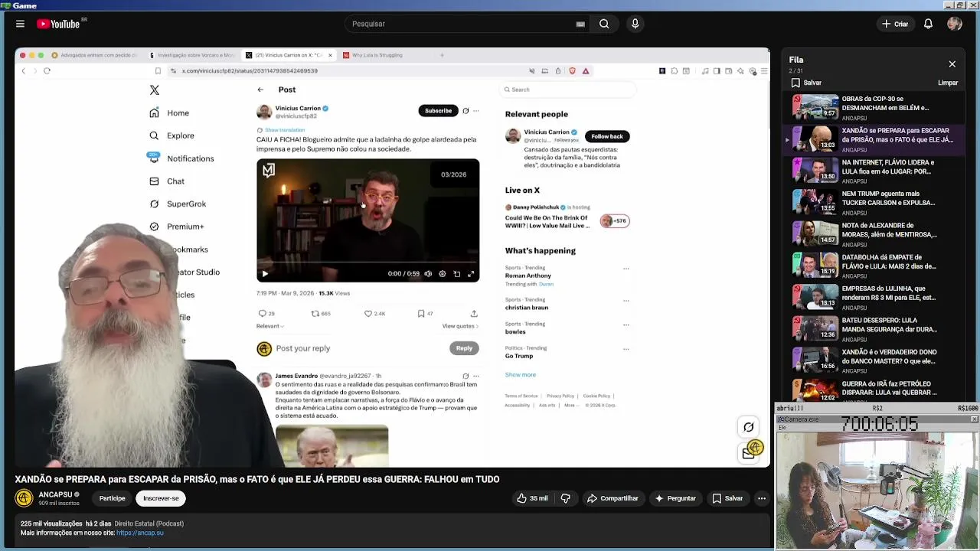Open the account avatar menu
This screenshot has height=551, width=980.
coord(954,24)
